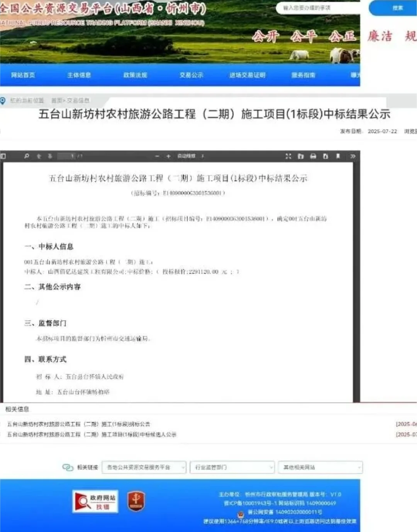Open the PDF search tool magnifier

(26, 156)
